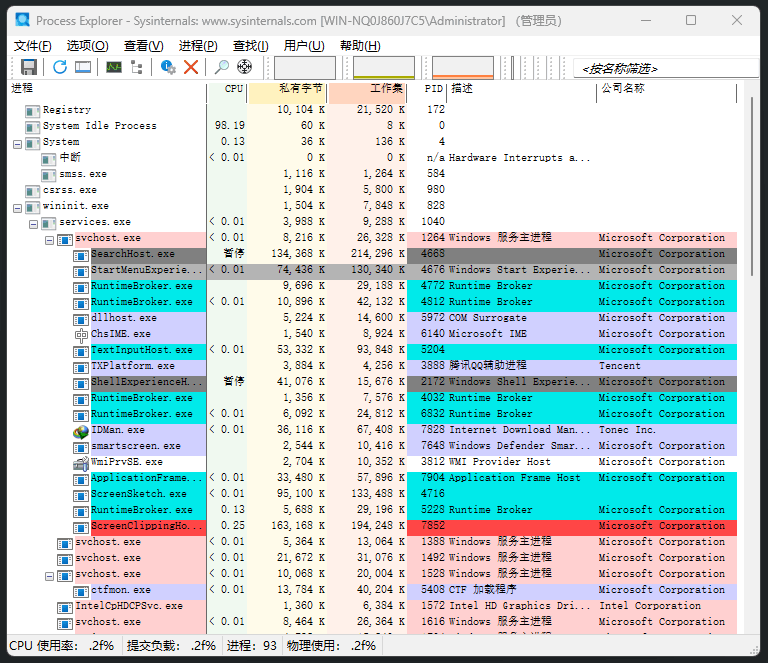Open the 选项(O) menu
Image resolution: width=768 pixels, height=663 pixels.
pyautogui.click(x=87, y=45)
